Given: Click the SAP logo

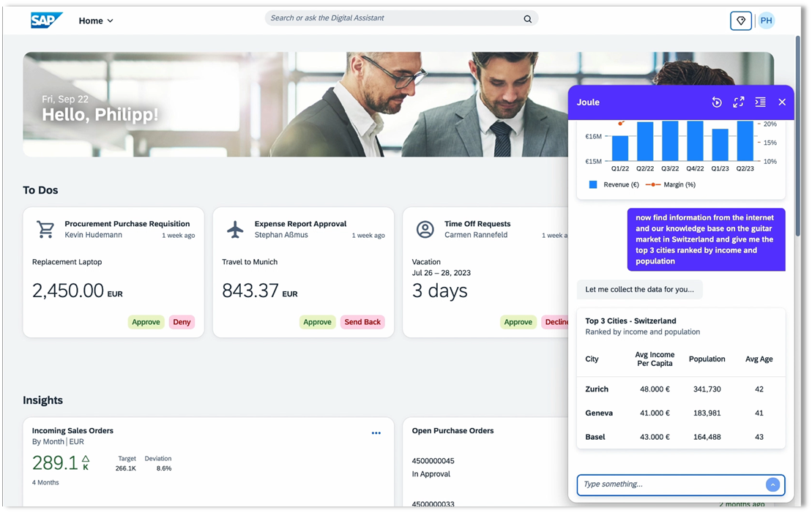Looking at the screenshot, I should pos(46,20).
